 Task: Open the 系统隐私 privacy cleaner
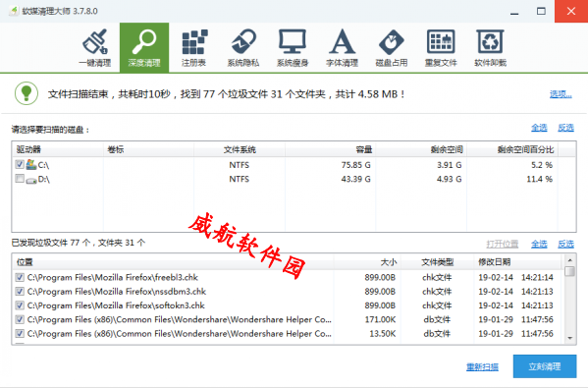(243, 48)
